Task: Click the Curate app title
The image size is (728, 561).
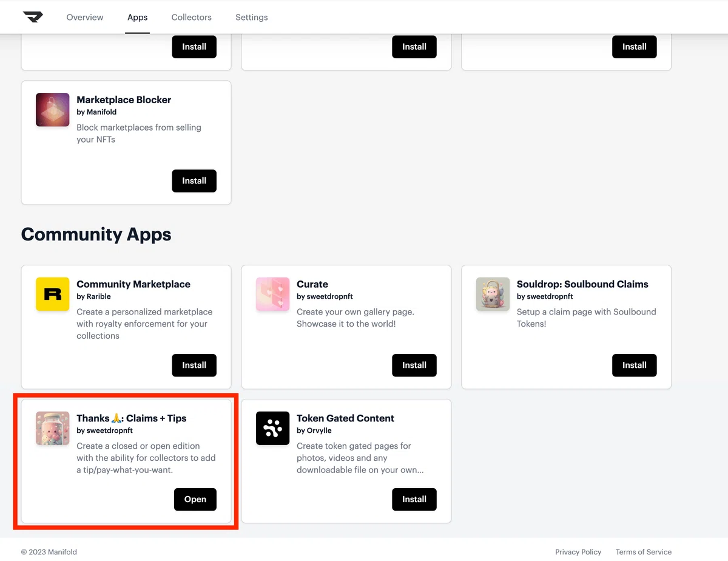Action: pyautogui.click(x=312, y=284)
